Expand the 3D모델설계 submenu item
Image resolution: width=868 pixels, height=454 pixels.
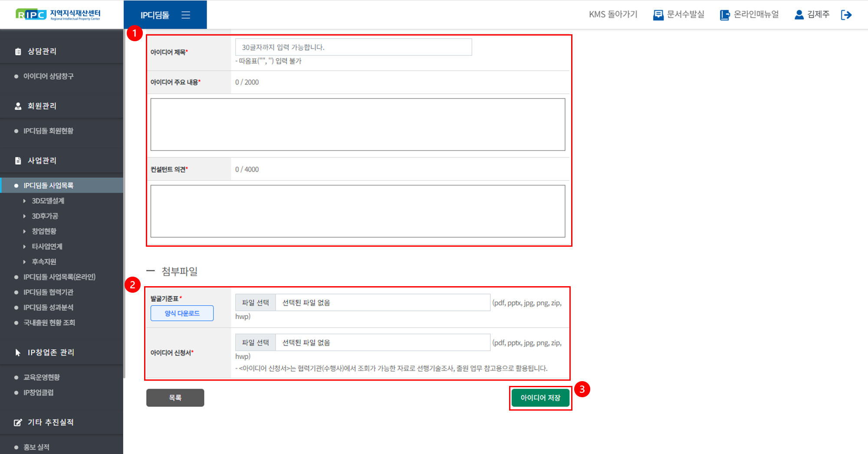tap(48, 201)
